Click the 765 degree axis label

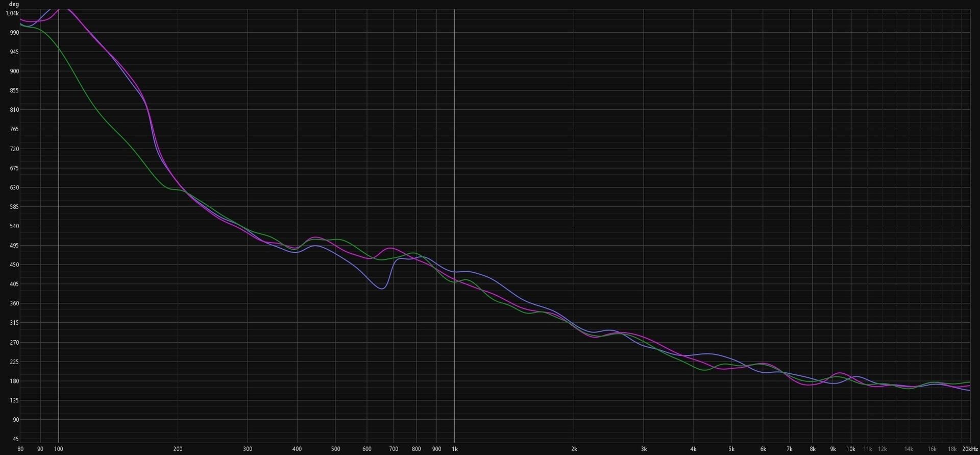(x=14, y=130)
